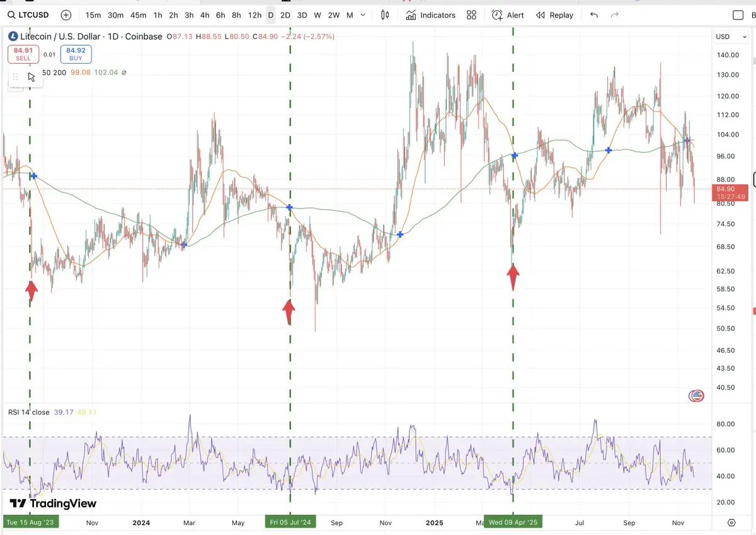Select the 30m timeframe
The height and width of the screenshot is (535, 756).
coord(115,15)
